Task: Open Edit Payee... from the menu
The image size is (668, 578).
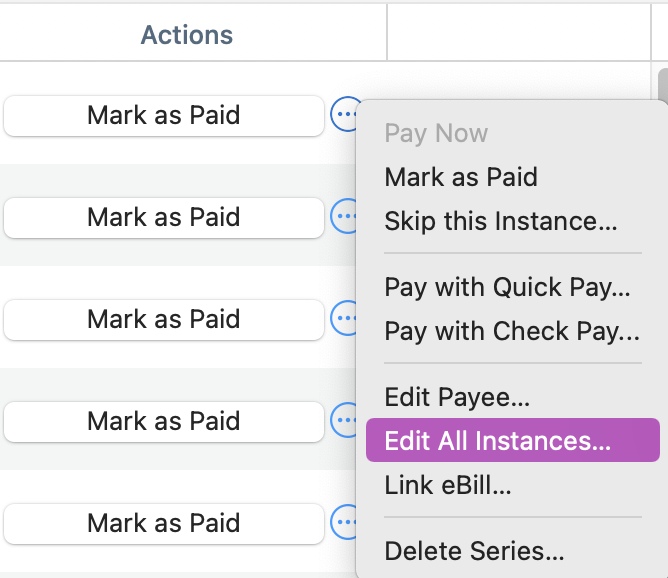Action: pyautogui.click(x=457, y=397)
